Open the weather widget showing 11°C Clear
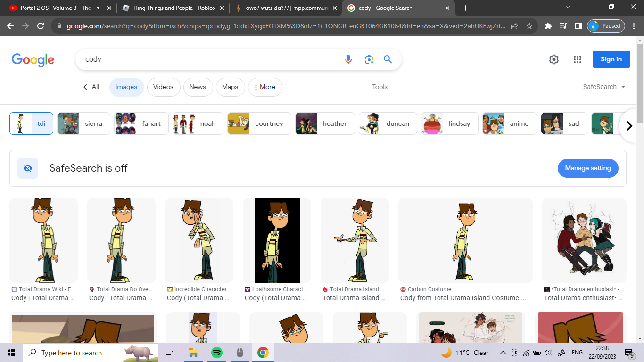 (465, 353)
